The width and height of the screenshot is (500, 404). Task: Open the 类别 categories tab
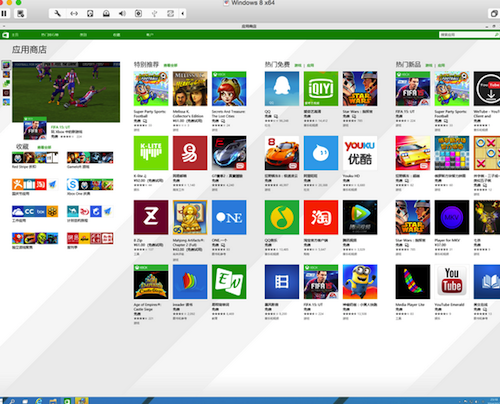pyautogui.click(x=83, y=35)
